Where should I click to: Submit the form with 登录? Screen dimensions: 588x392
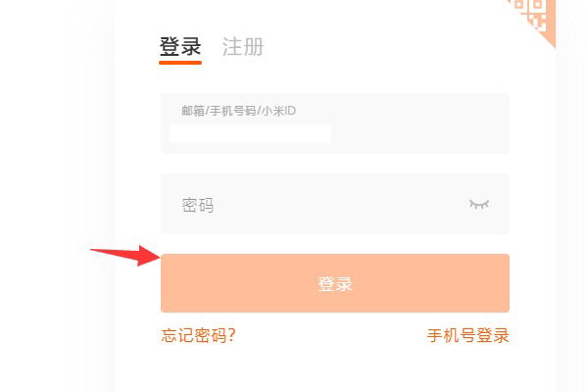click(334, 283)
